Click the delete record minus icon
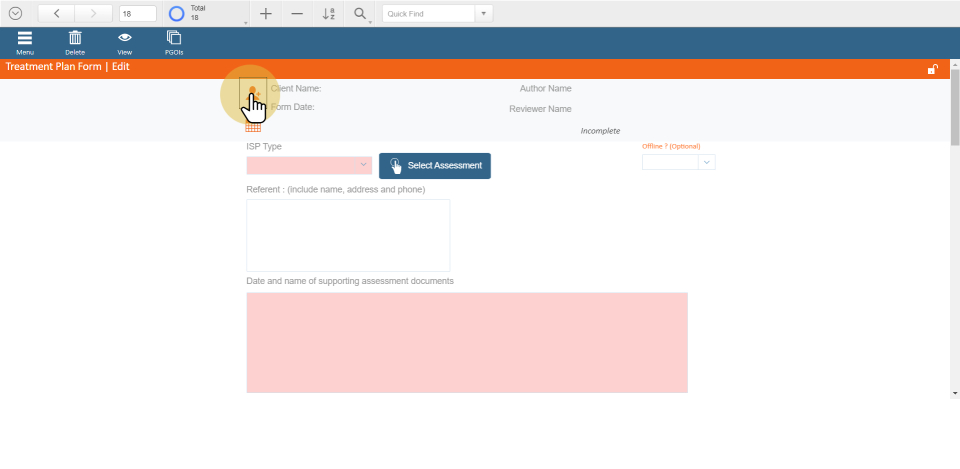The height and width of the screenshot is (469, 960). [297, 14]
